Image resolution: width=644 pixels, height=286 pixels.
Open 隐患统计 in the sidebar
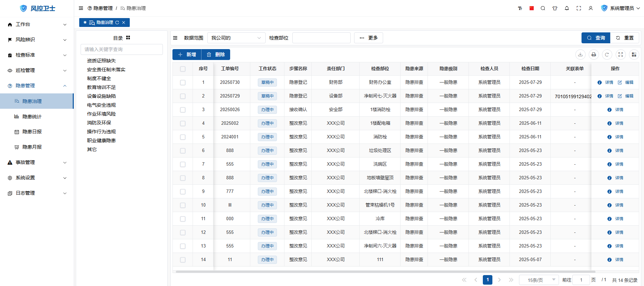(x=32, y=117)
